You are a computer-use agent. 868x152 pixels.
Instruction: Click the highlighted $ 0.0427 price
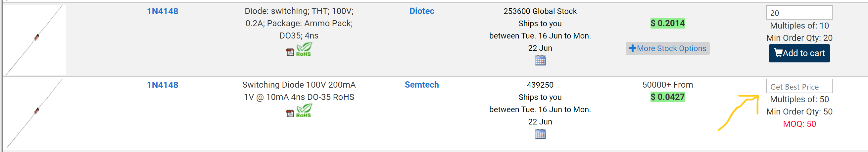click(667, 97)
